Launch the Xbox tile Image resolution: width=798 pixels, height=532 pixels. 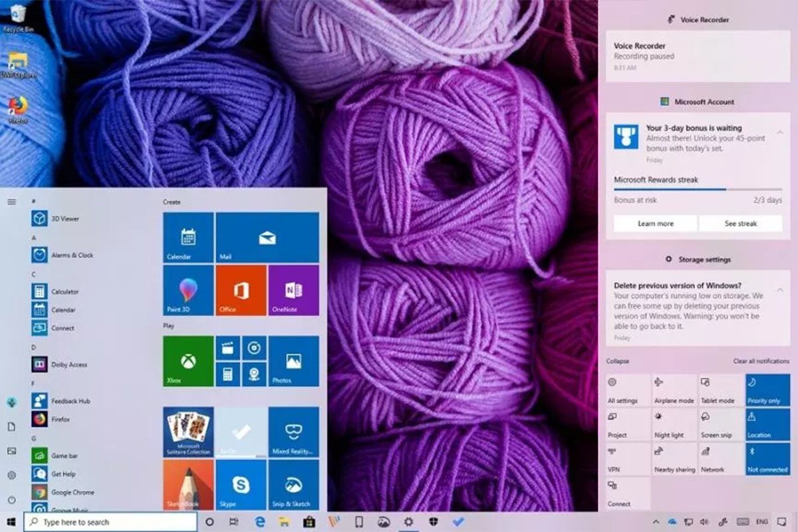(188, 361)
